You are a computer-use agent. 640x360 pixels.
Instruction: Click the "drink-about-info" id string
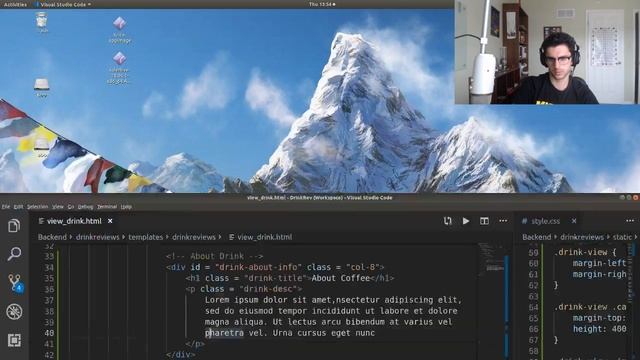point(258,267)
